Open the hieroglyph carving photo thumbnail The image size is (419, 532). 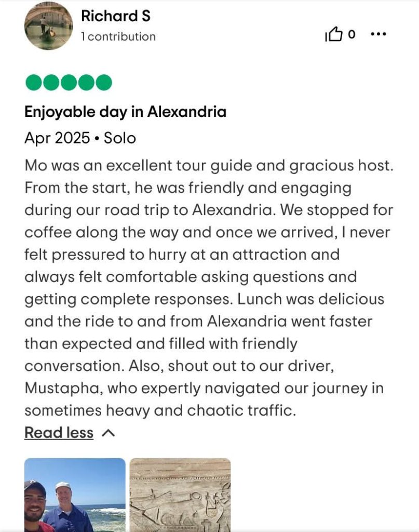coord(180,495)
